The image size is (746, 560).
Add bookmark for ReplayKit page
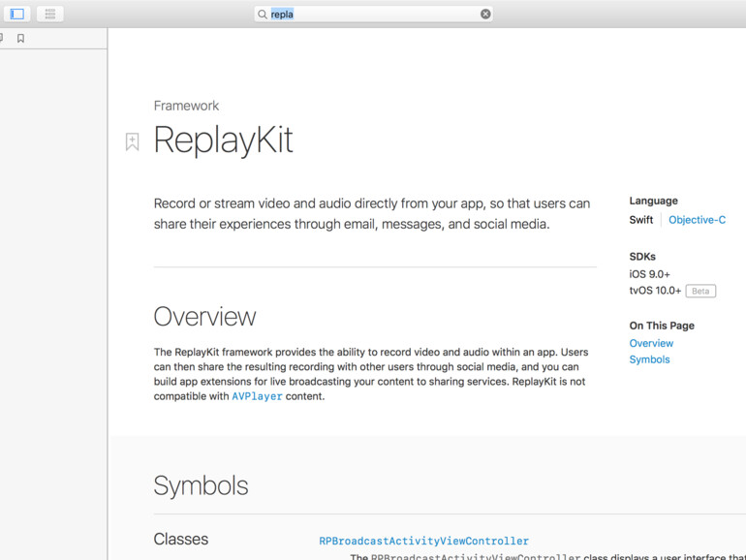point(133,141)
